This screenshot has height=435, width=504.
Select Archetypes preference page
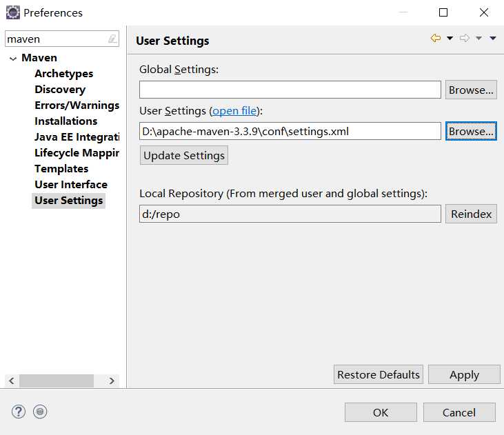64,74
